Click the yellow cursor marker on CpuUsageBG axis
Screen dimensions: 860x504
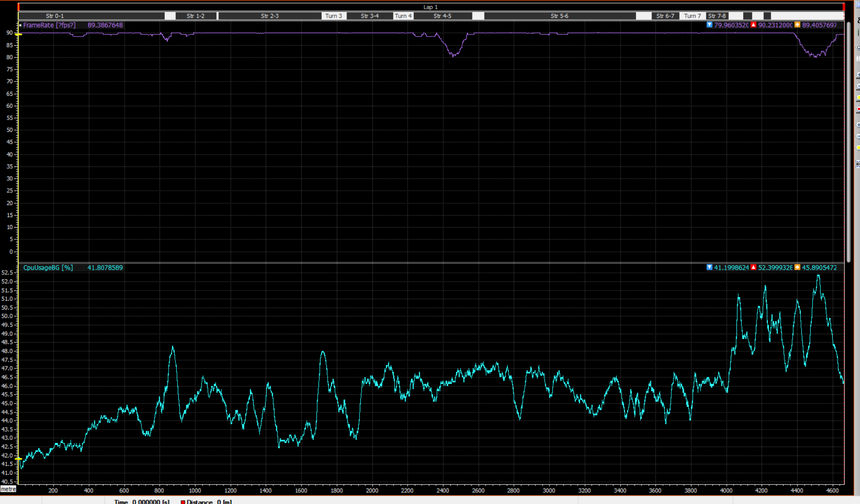(18, 459)
